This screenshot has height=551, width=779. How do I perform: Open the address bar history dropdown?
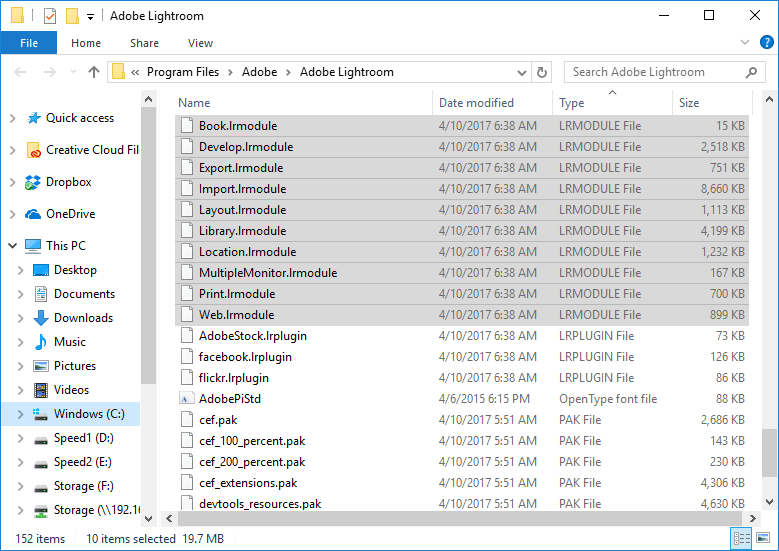522,73
